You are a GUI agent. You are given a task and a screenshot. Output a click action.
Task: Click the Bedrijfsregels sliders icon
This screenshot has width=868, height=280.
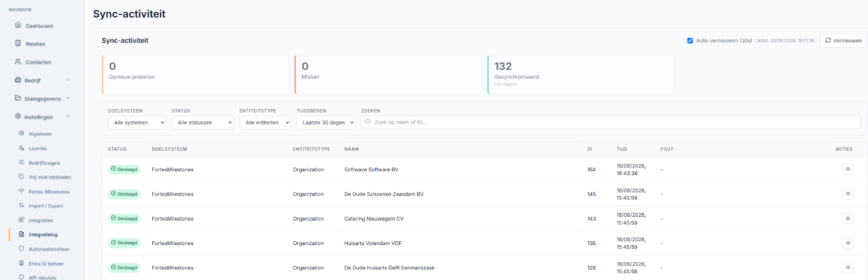(x=22, y=162)
